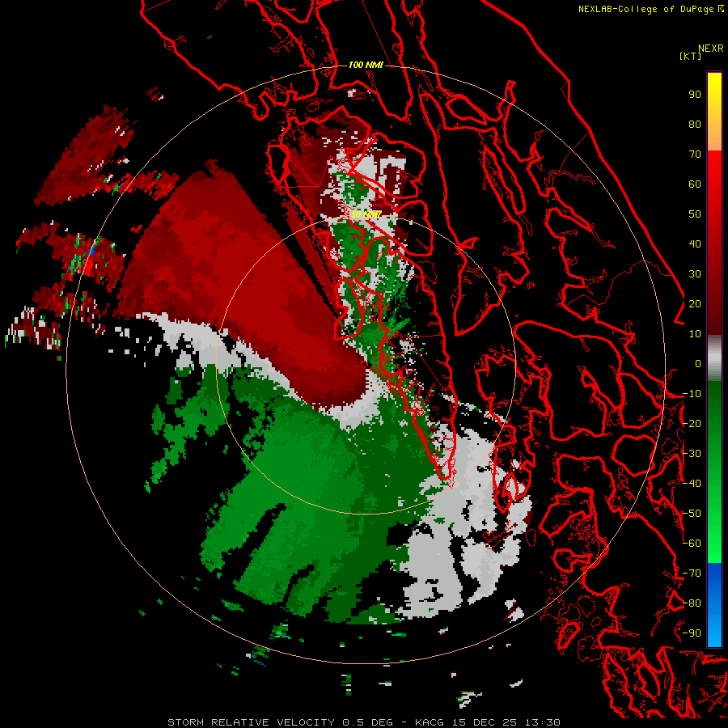Click the 10 value on velocity scale
The width and height of the screenshot is (728, 728).
(695, 334)
